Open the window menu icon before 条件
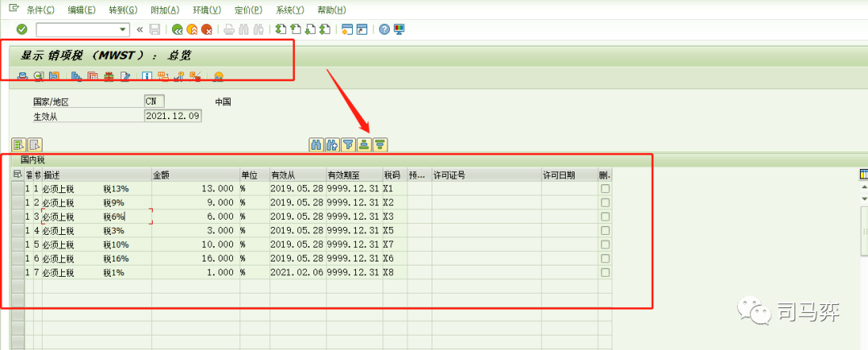 (x=14, y=8)
